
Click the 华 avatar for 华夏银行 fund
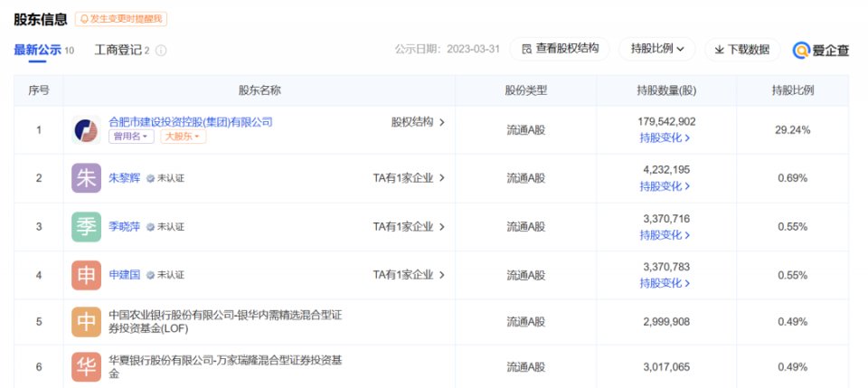(x=87, y=366)
